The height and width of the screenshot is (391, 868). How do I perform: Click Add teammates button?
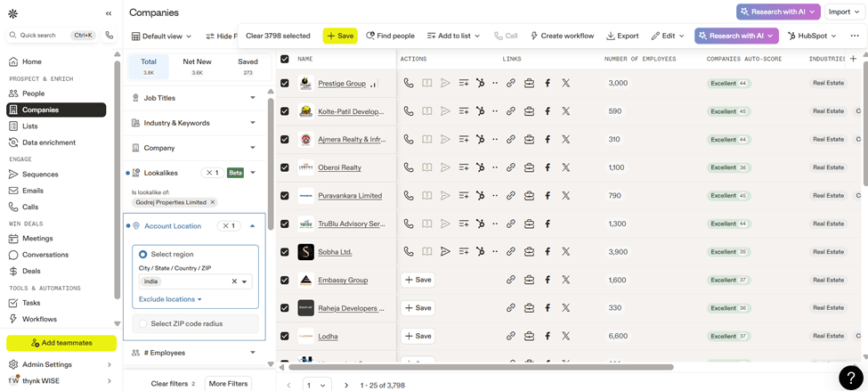pos(61,343)
